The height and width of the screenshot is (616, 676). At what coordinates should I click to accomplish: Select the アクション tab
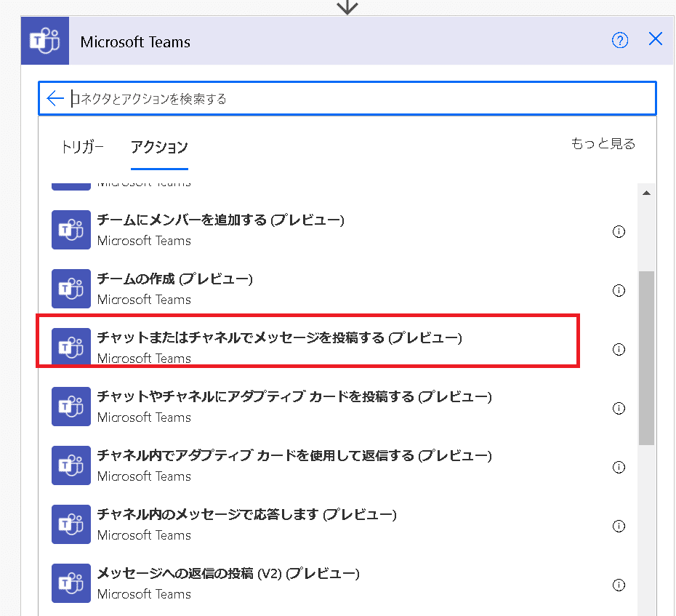(x=159, y=147)
